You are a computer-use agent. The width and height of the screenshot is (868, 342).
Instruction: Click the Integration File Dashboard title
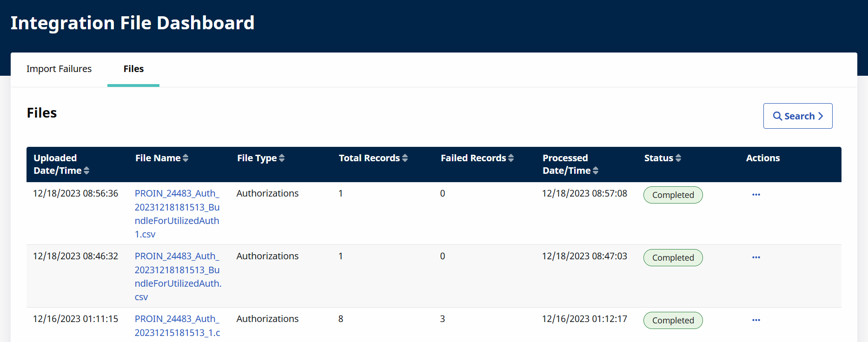(x=133, y=23)
